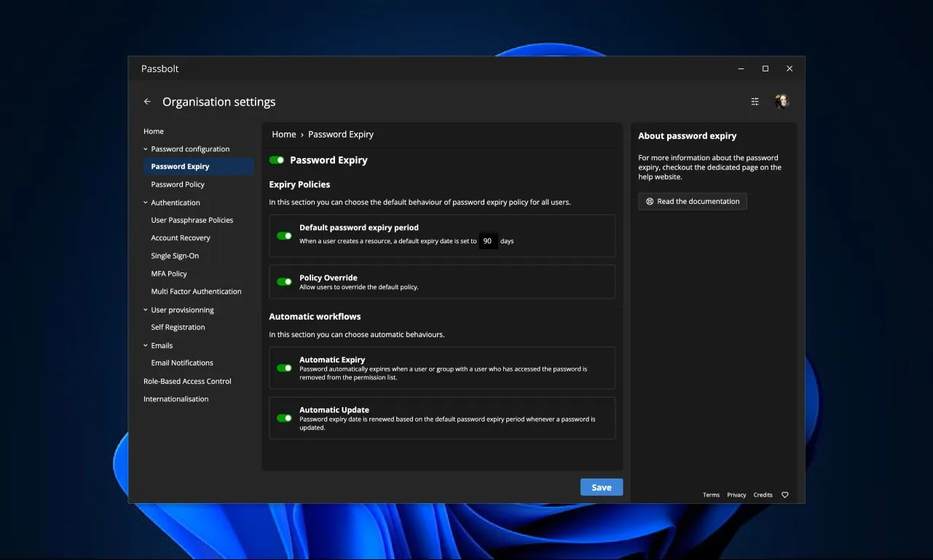Click the Password Expiry breadcrumb

click(x=341, y=135)
